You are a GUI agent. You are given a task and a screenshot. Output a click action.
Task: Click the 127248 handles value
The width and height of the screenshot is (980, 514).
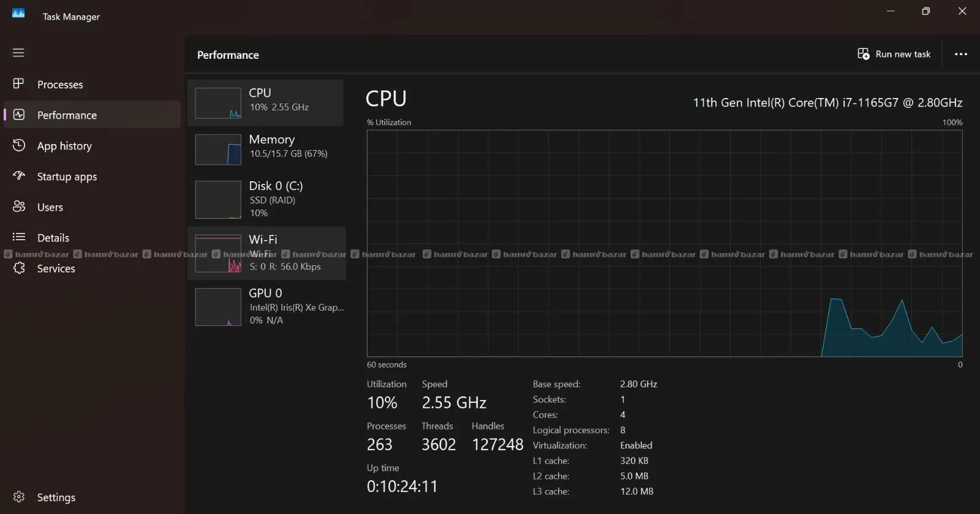[x=497, y=444]
